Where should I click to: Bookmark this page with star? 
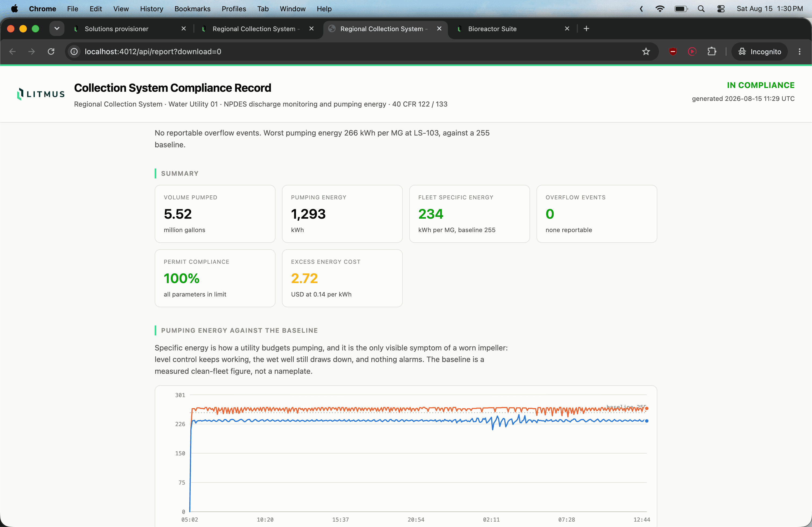click(x=646, y=52)
